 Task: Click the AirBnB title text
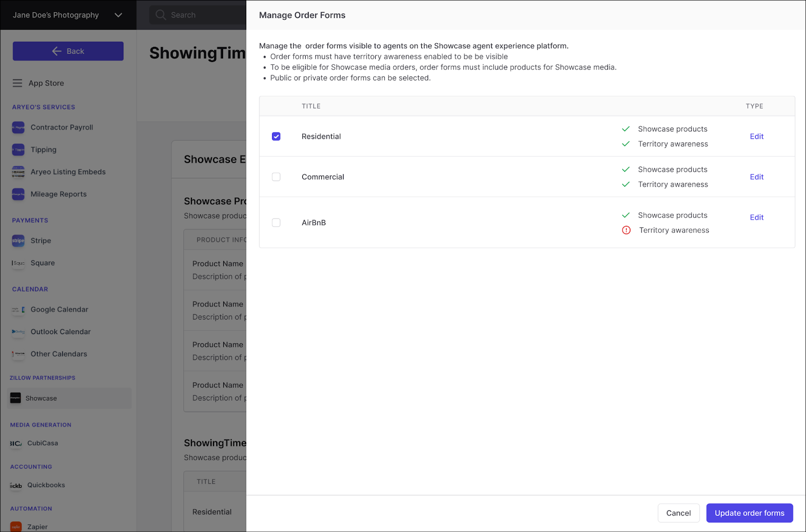(314, 222)
